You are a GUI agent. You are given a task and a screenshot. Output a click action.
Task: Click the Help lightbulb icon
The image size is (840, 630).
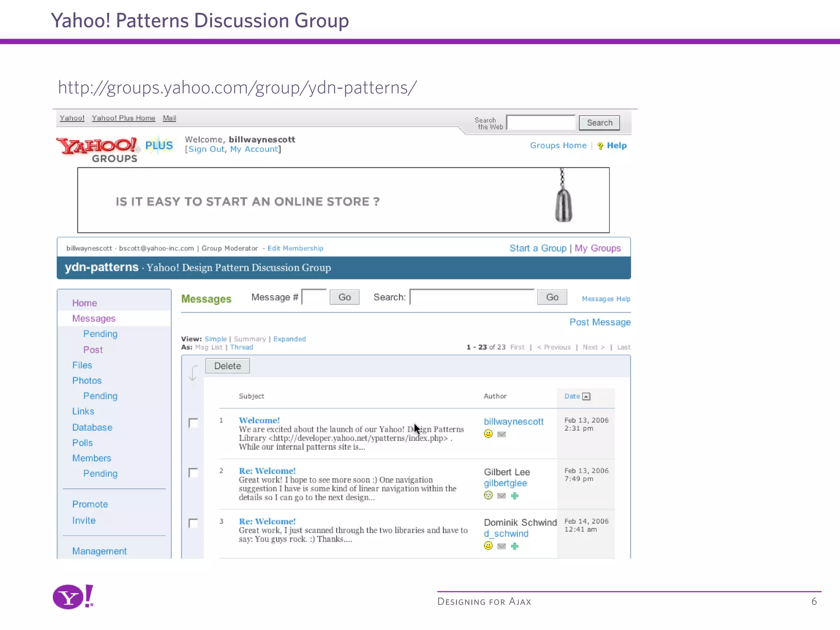click(600, 146)
